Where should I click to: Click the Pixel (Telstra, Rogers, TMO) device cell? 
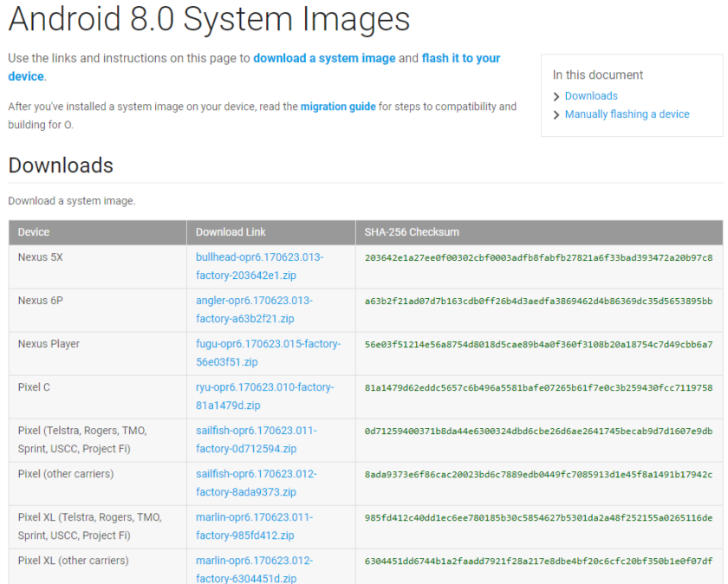pos(97,440)
